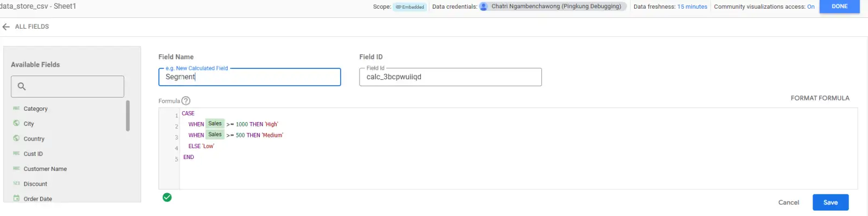Screen dimensions: 868x216
Task: Open Data freshness 15 minutes setting
Action: click(692, 7)
